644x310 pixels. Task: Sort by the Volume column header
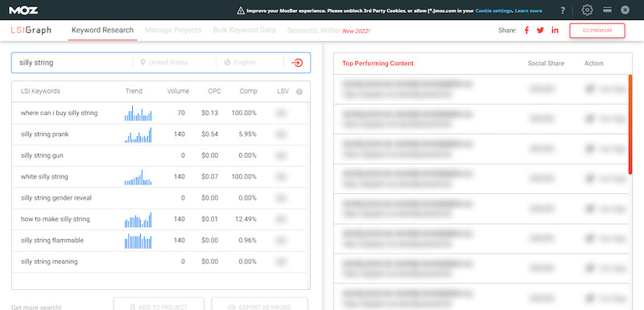[178, 91]
